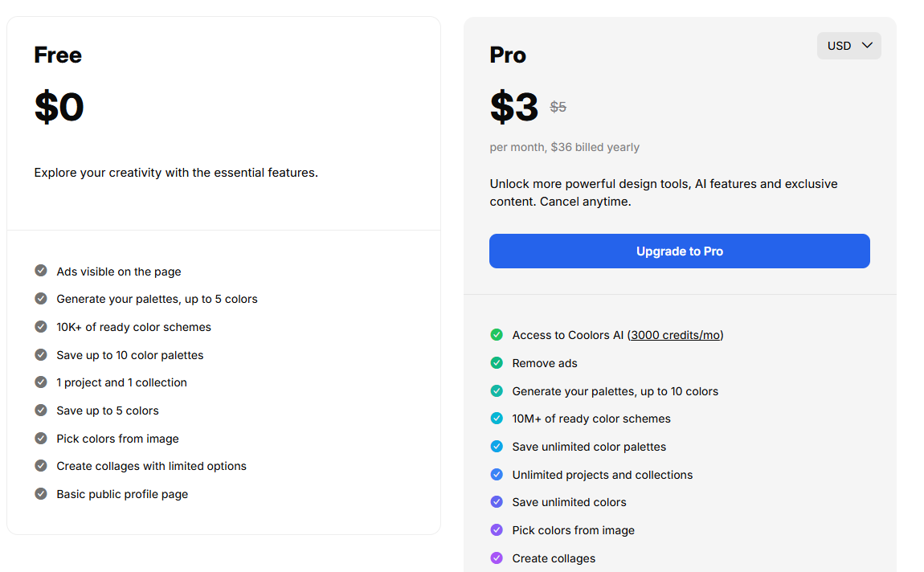Click the gray checkmark beside Free plan's Pick colors from image
The image size is (924, 572).
tap(41, 439)
